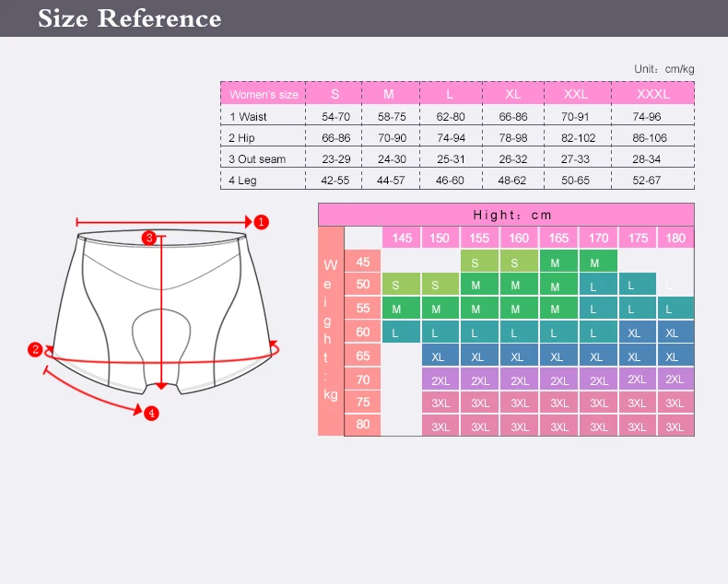The image size is (728, 584).
Task: Click the "Size Reference" title
Action: tap(130, 18)
